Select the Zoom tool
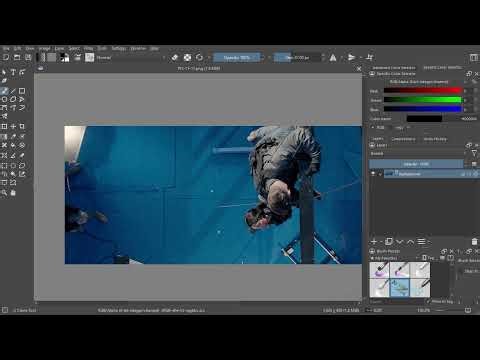Screen dimensions: 480x360 coord(4,193)
